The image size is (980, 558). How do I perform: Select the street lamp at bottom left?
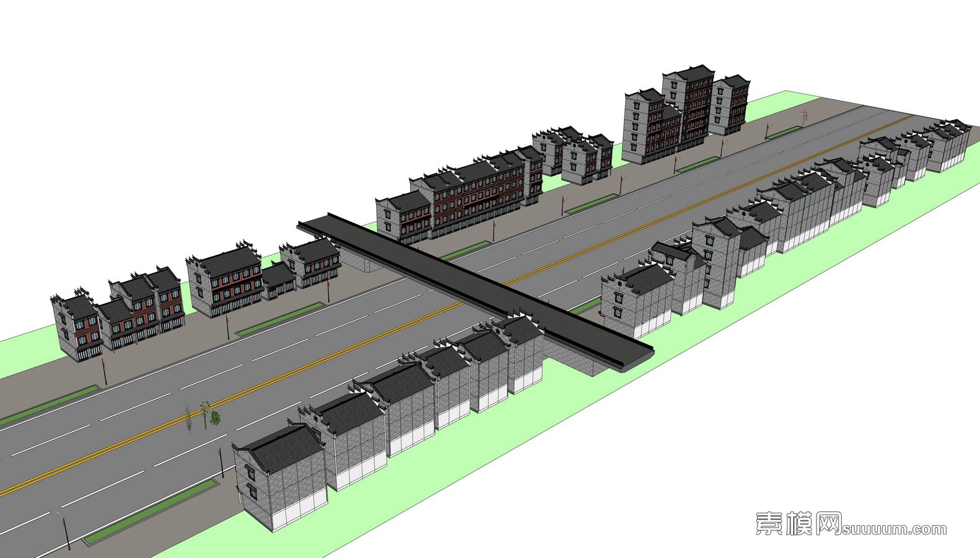pos(66,534)
